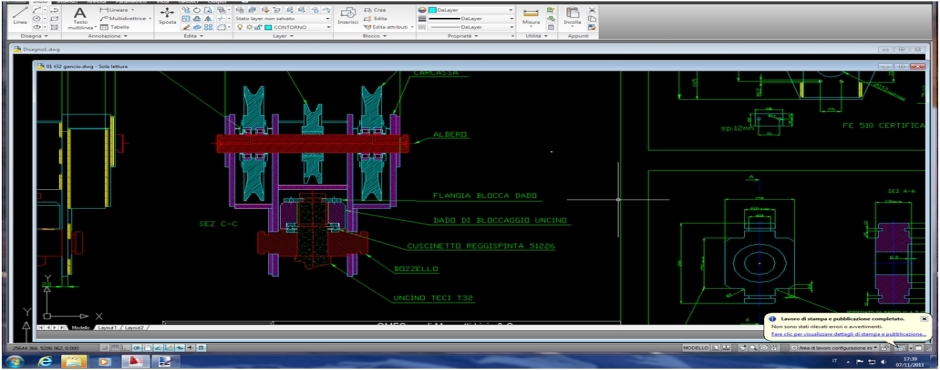Click the Testo multilinea text tool
Viewport: 940px width, 370px height.
pos(80,19)
